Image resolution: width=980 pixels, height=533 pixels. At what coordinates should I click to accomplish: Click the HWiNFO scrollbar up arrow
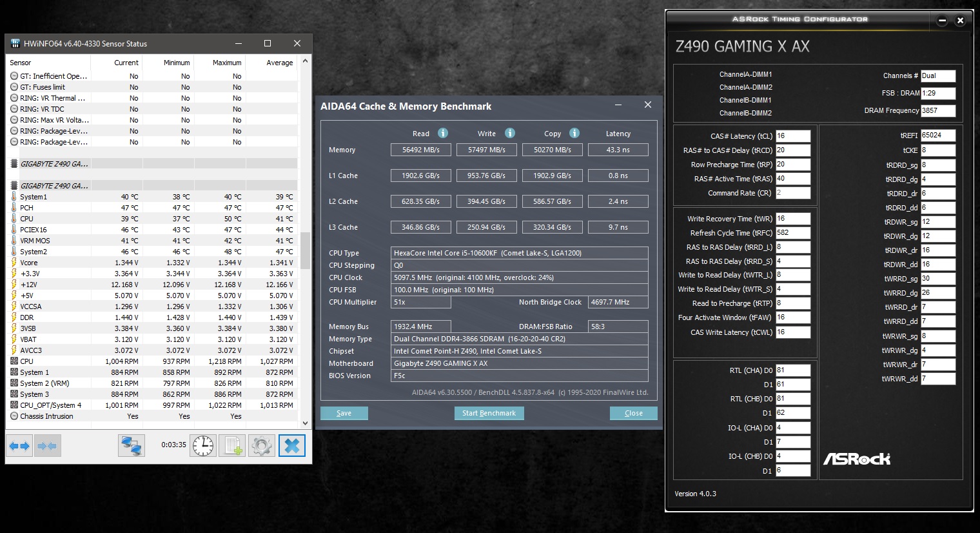(305, 61)
